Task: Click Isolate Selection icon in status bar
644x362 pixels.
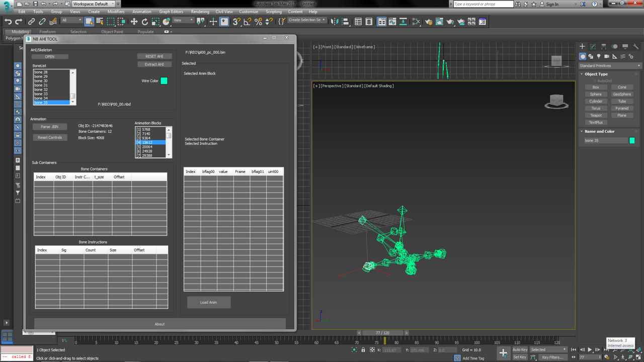Action: 354,350
